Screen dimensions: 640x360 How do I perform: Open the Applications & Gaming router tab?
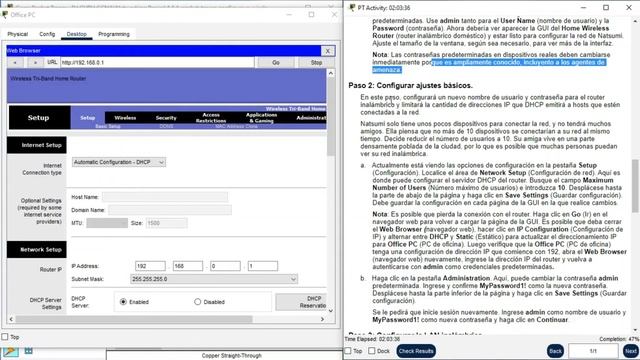coord(261,118)
